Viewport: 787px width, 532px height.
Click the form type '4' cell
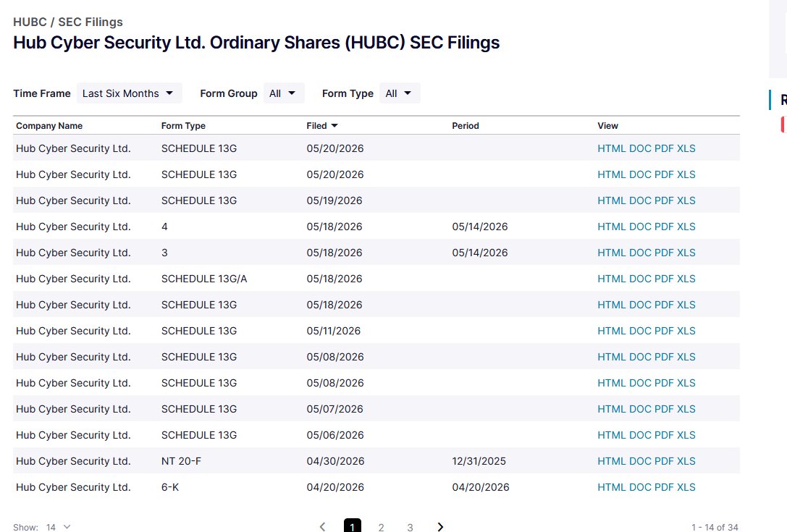tap(164, 227)
